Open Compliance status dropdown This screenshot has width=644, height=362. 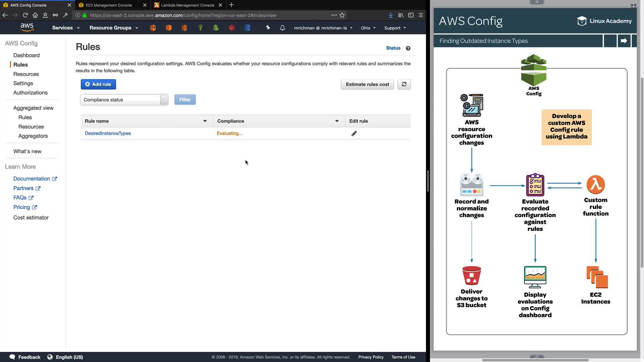124,100
